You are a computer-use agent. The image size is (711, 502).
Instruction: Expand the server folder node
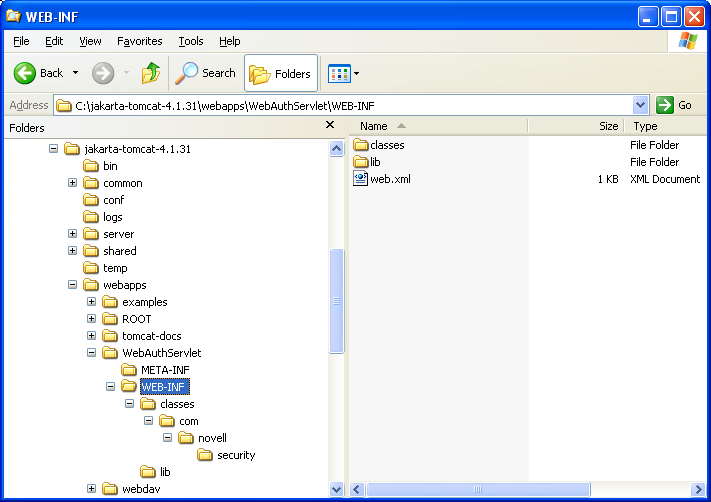click(73, 234)
